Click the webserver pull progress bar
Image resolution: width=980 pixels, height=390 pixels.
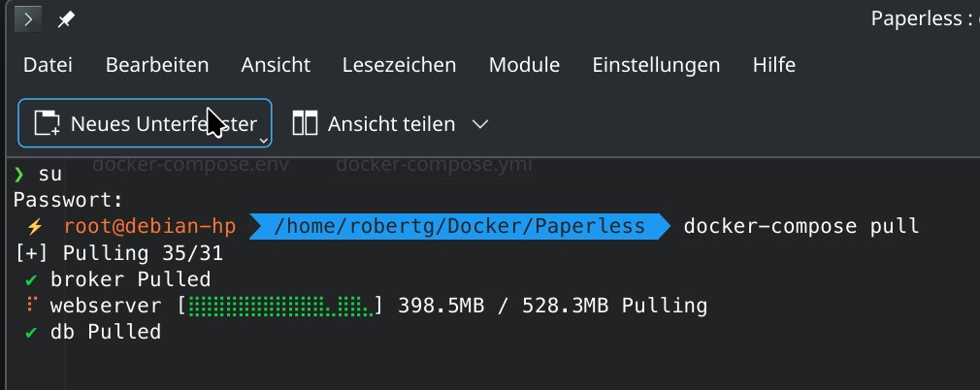tap(280, 307)
